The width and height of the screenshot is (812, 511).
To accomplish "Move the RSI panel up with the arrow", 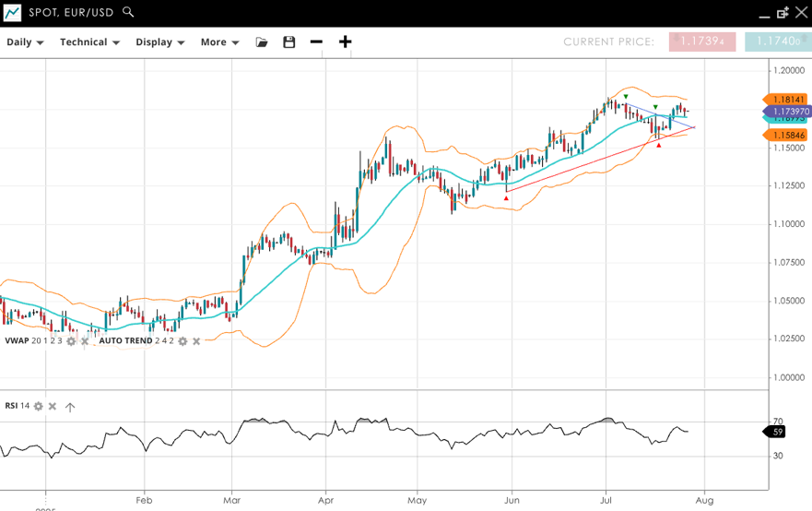I will point(70,406).
